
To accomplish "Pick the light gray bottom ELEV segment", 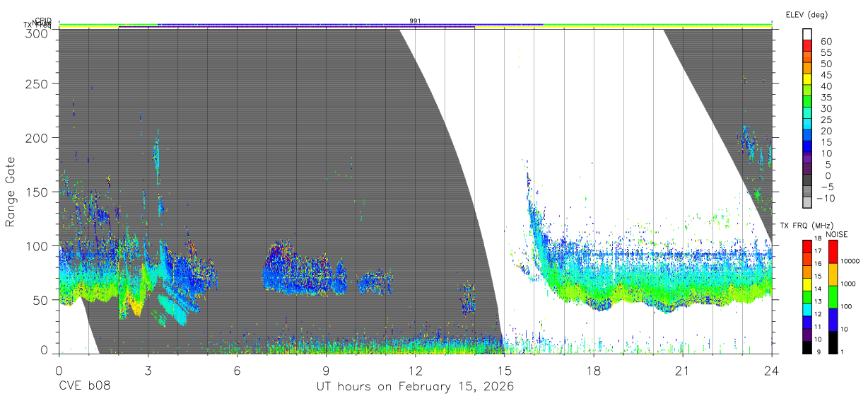I will tap(807, 204).
